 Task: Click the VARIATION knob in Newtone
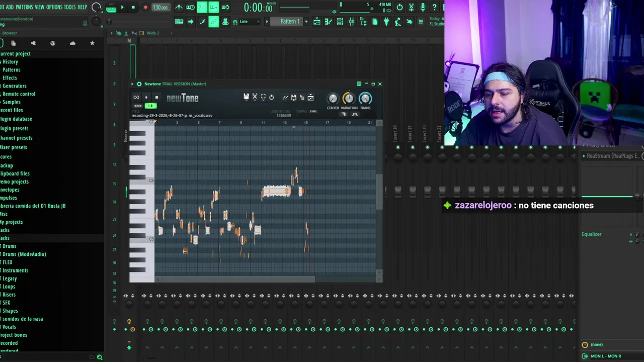[349, 99]
